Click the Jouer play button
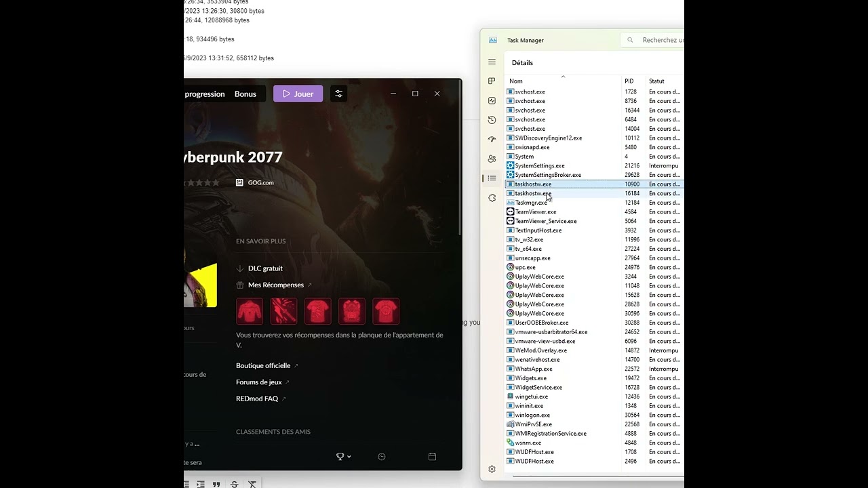 click(298, 94)
